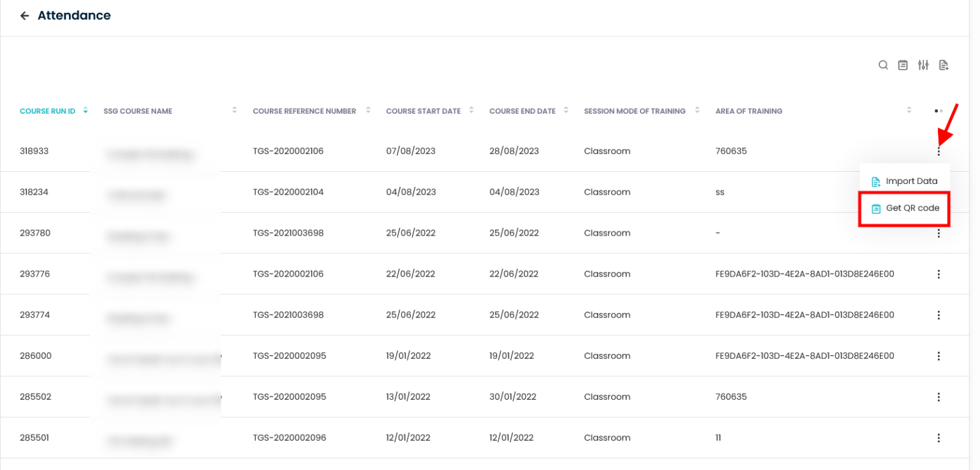Select Import Data from the popup menu
This screenshot has height=470, width=980.
coord(905,181)
